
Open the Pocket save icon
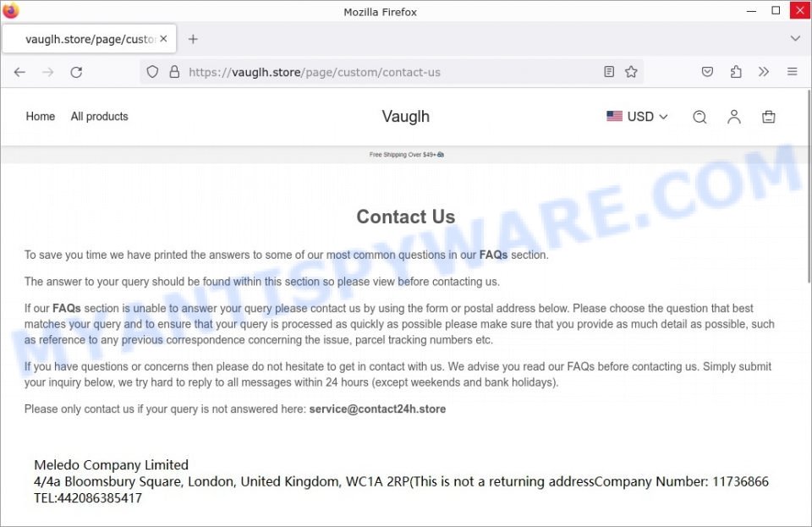(707, 72)
